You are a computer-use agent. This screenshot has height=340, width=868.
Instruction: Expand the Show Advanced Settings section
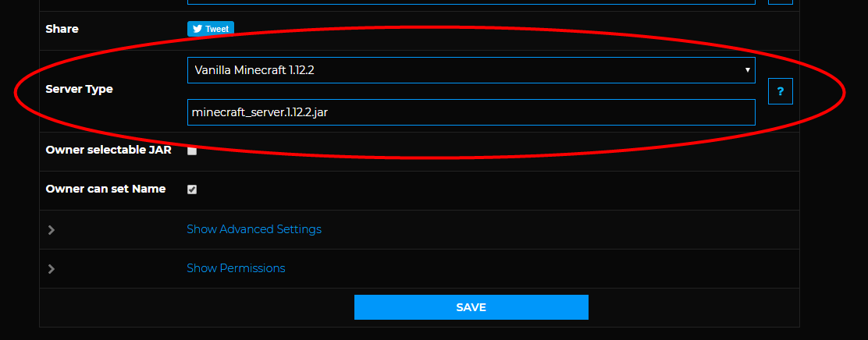coord(254,229)
